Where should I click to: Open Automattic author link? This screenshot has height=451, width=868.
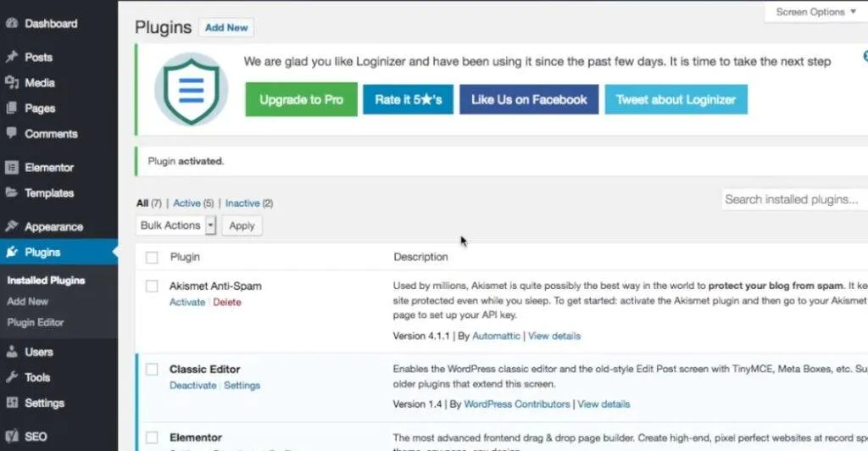coord(496,336)
